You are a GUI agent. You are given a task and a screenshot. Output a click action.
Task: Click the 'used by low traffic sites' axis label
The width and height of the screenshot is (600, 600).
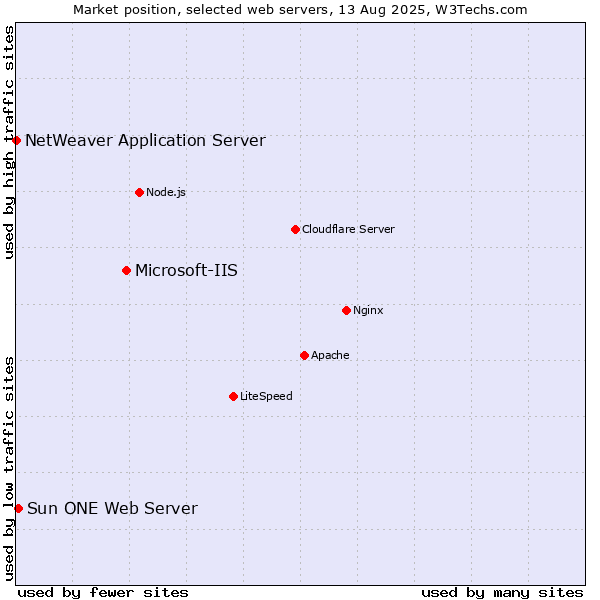pyautogui.click(x=8, y=469)
